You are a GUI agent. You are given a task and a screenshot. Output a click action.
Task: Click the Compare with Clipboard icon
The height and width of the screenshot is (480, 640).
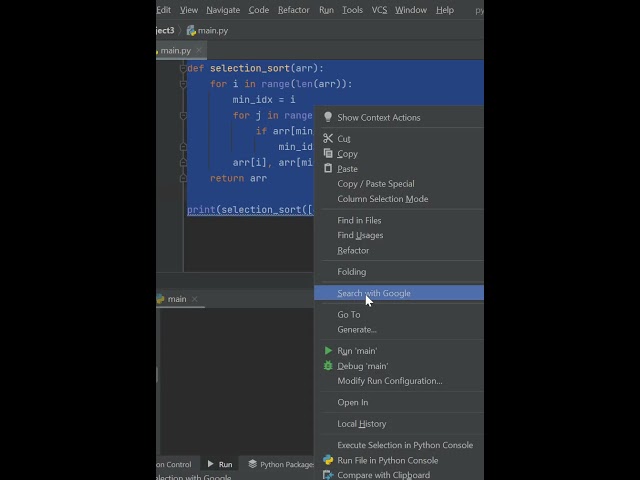(x=328, y=475)
